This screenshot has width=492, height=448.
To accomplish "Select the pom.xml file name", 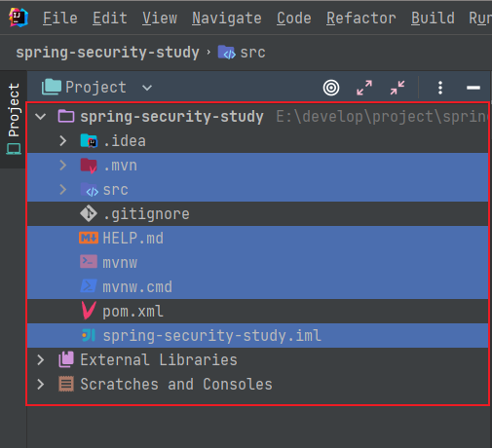I will (133, 312).
